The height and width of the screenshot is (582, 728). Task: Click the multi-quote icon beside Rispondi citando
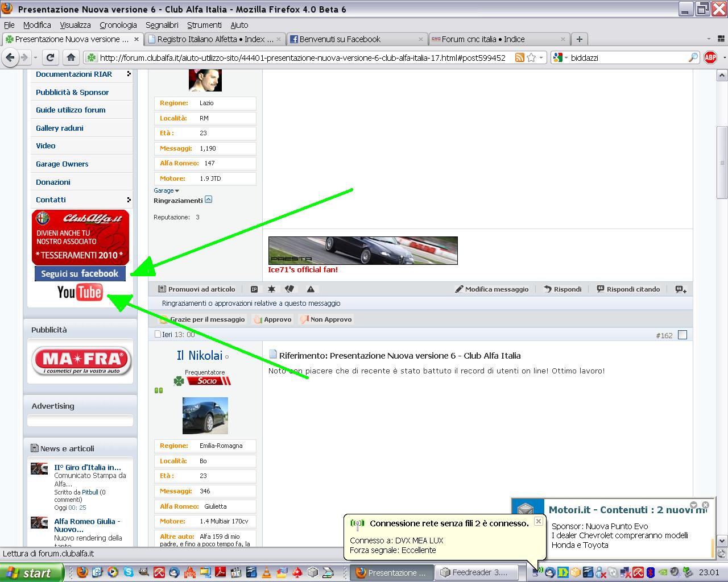(x=680, y=289)
